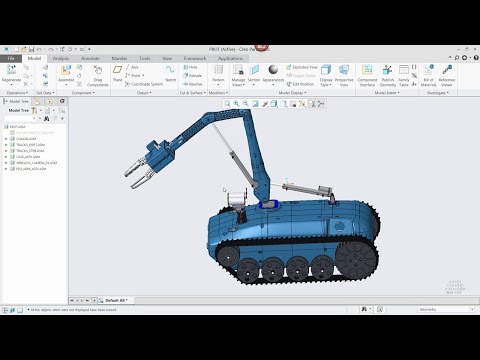
Task: Open Component Interface
Action: tap(367, 76)
